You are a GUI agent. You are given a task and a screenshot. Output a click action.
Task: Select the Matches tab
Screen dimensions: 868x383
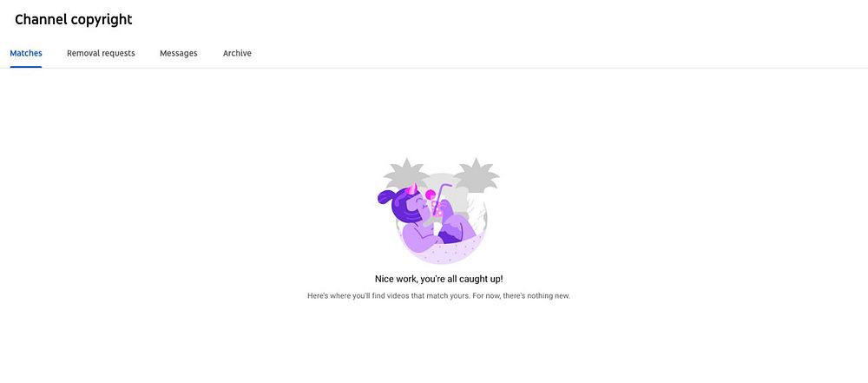26,53
